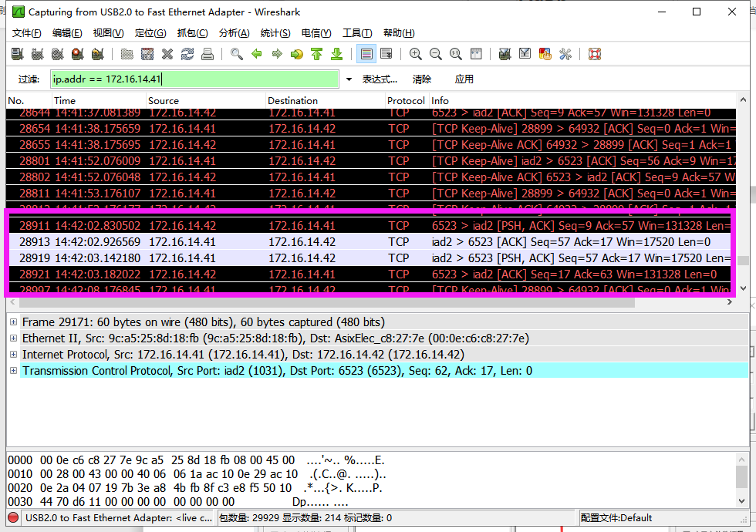Click the 清除 button to clear filter
Screen dimensions: 756x532
pyautogui.click(x=422, y=79)
